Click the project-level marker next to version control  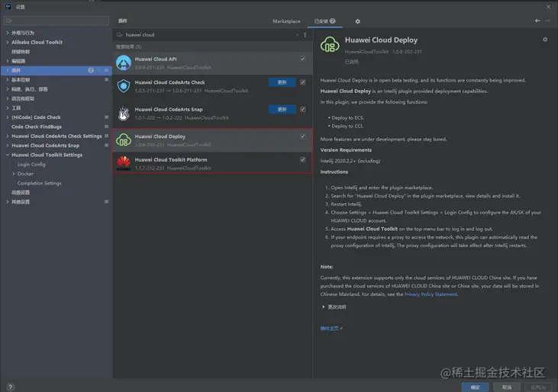point(106,79)
